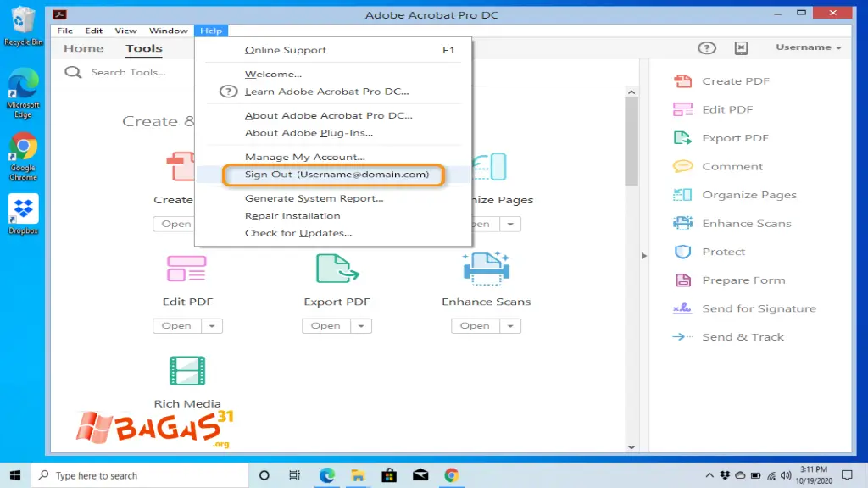Click the search magnifier icon in Tools
868x488 pixels.
pos(73,72)
